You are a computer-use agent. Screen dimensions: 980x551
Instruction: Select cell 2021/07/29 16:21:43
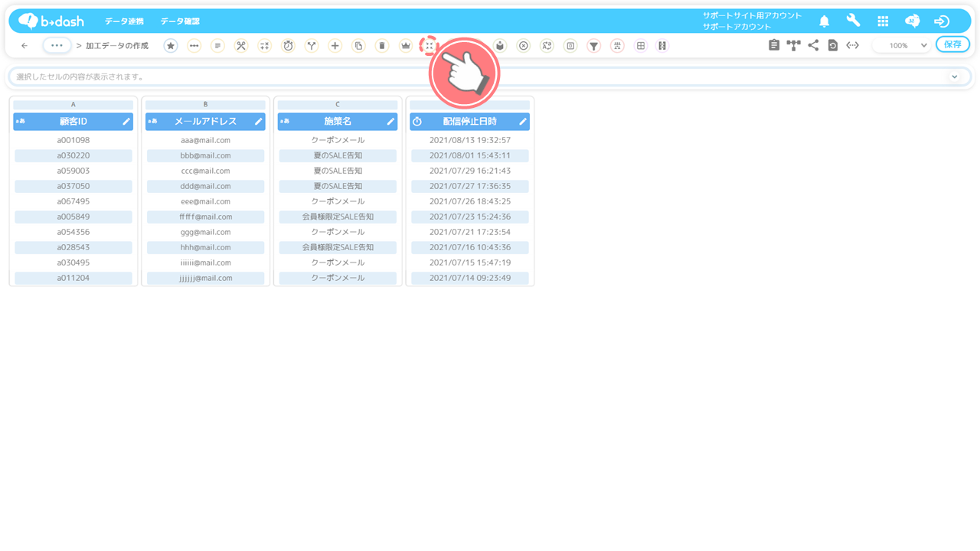click(x=470, y=171)
